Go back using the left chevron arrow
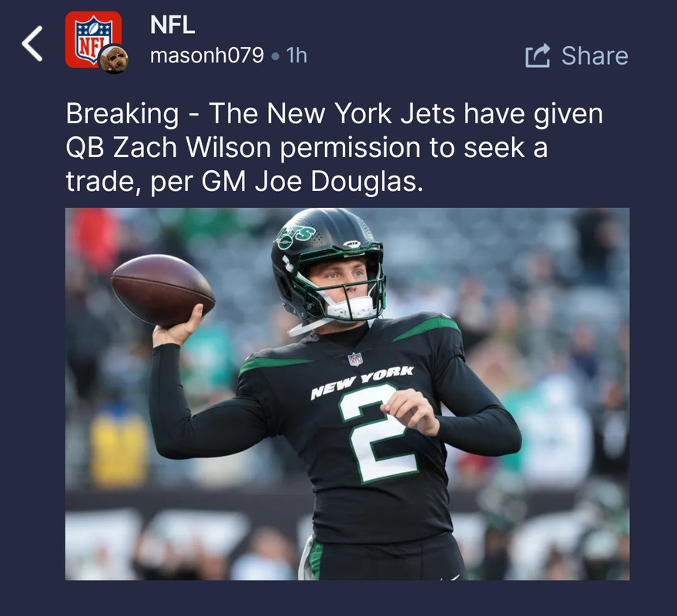Image resolution: width=677 pixels, height=616 pixels. click(32, 43)
